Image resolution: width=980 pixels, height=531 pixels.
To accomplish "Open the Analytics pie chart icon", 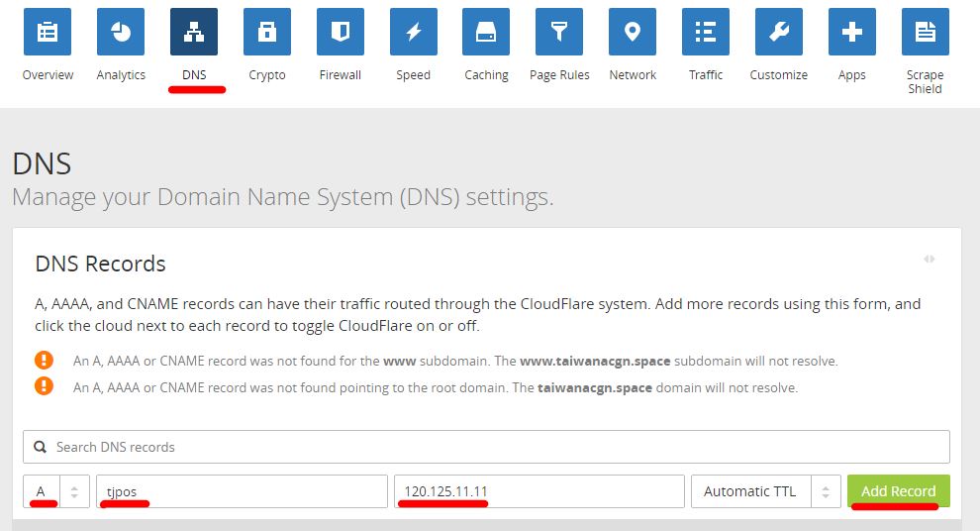I will click(121, 33).
